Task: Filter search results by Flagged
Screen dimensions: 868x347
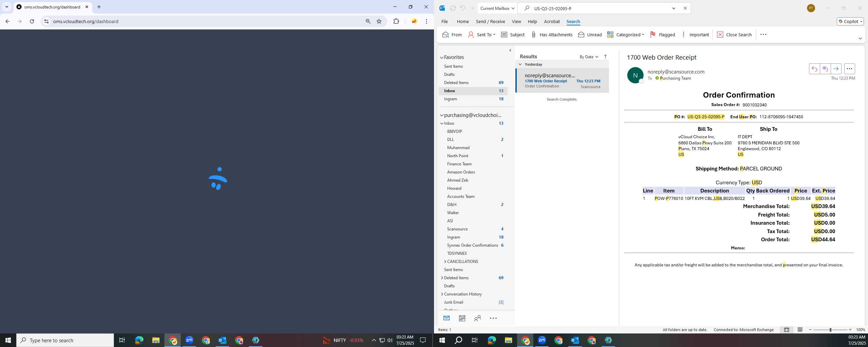Action: pyautogui.click(x=663, y=35)
